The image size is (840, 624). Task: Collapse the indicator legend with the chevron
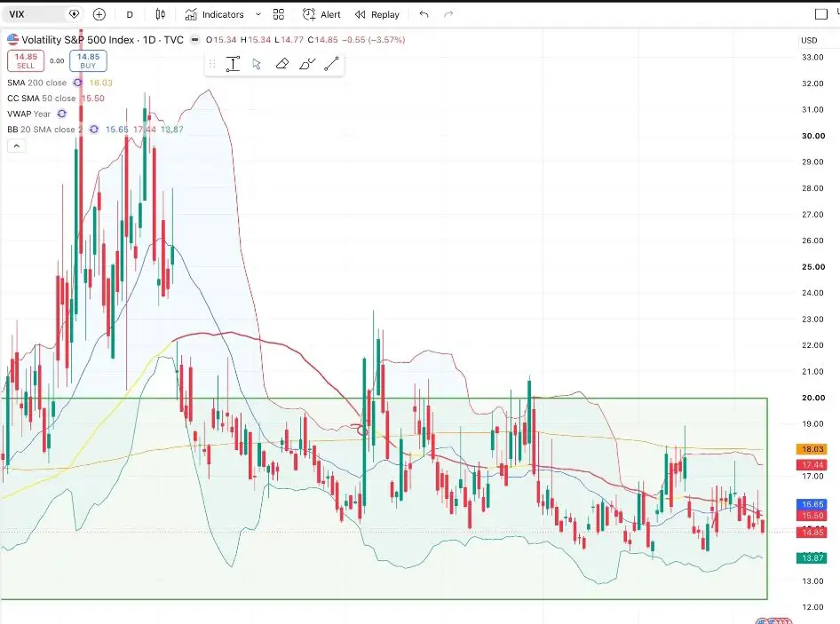point(17,146)
